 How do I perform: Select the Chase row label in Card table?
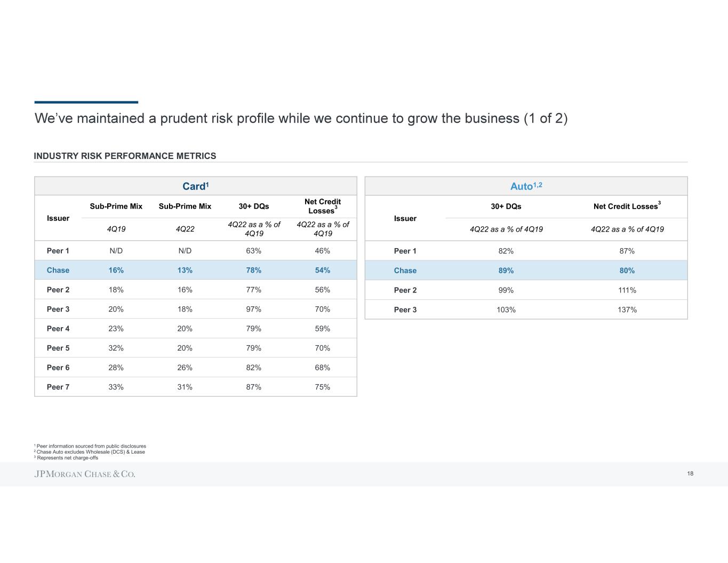click(58, 270)
